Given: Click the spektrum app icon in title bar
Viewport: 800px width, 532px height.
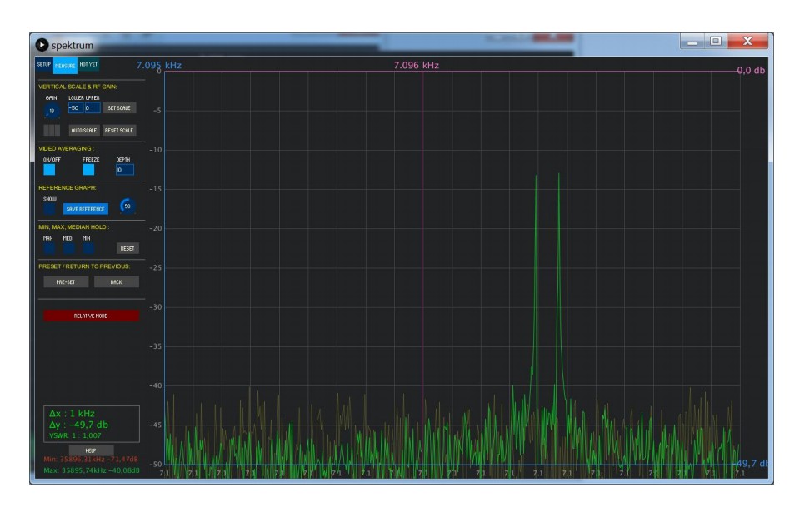Looking at the screenshot, I should pyautogui.click(x=42, y=45).
